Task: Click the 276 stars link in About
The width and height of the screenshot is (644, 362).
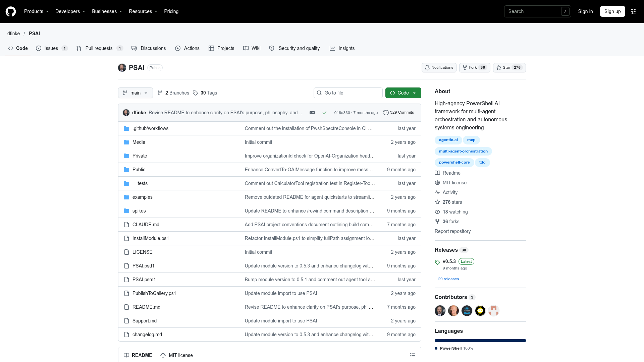Action: (448, 202)
